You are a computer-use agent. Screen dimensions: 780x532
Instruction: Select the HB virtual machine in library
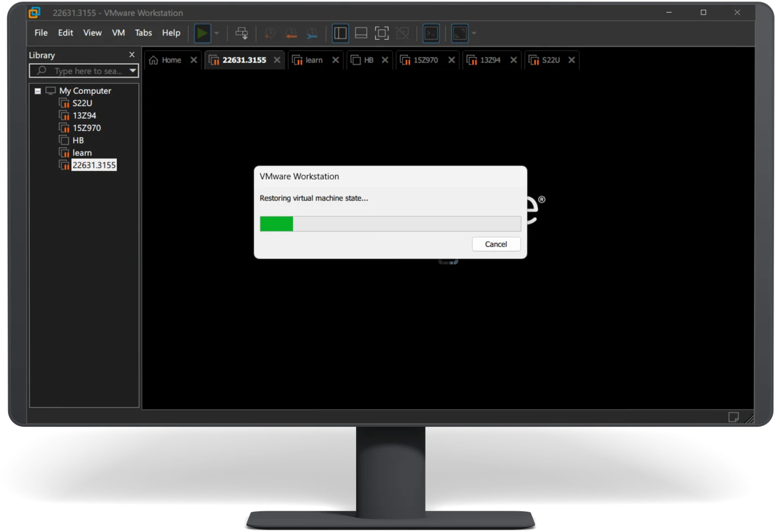pos(78,141)
